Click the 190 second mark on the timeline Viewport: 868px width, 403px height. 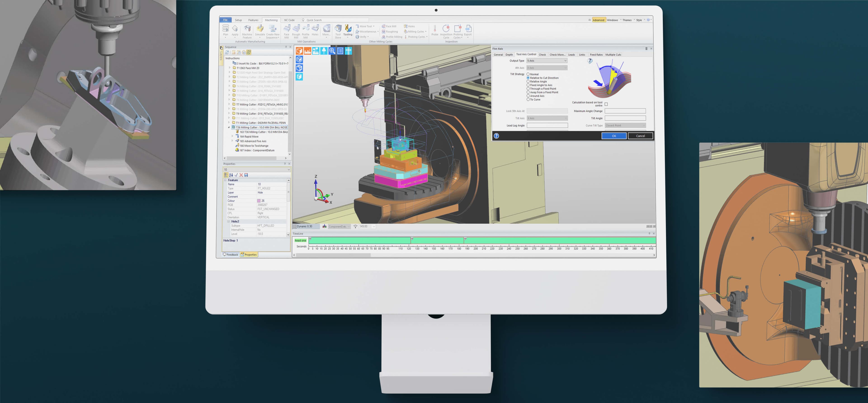click(467, 249)
